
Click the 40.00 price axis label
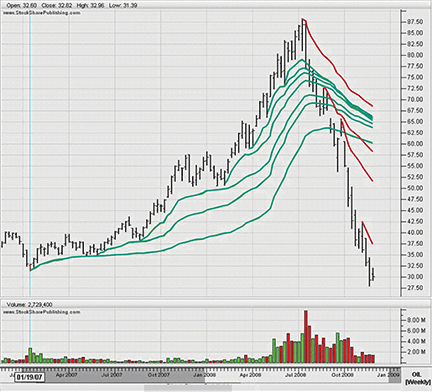point(415,232)
